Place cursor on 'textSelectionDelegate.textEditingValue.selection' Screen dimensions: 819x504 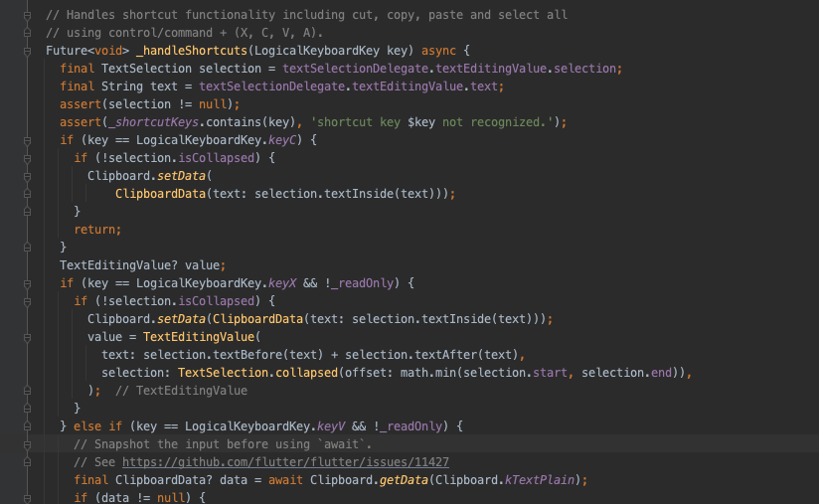(449, 69)
